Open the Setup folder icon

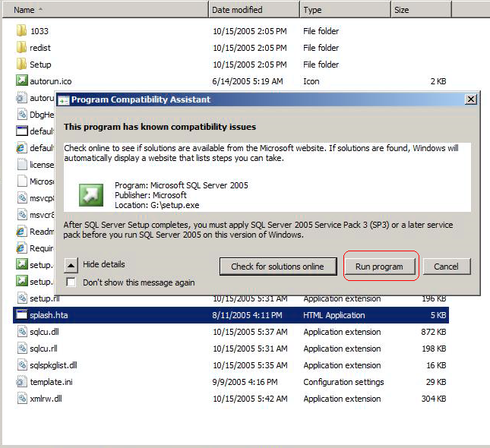click(x=21, y=65)
